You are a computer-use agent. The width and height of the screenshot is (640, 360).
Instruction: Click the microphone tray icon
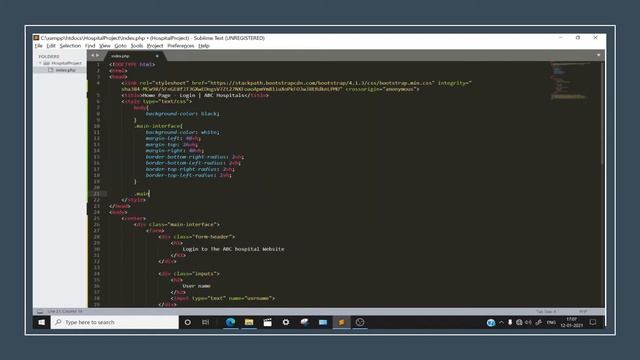tap(510, 322)
